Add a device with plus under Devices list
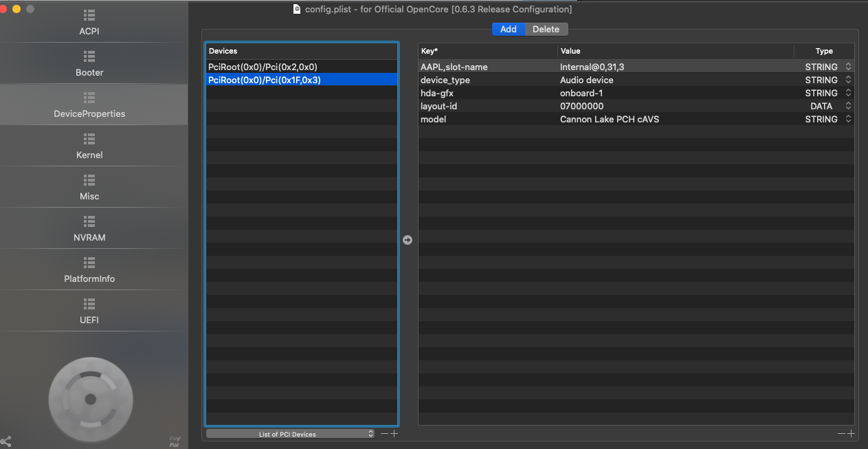Viewport: 868px width, 449px height. coord(394,434)
